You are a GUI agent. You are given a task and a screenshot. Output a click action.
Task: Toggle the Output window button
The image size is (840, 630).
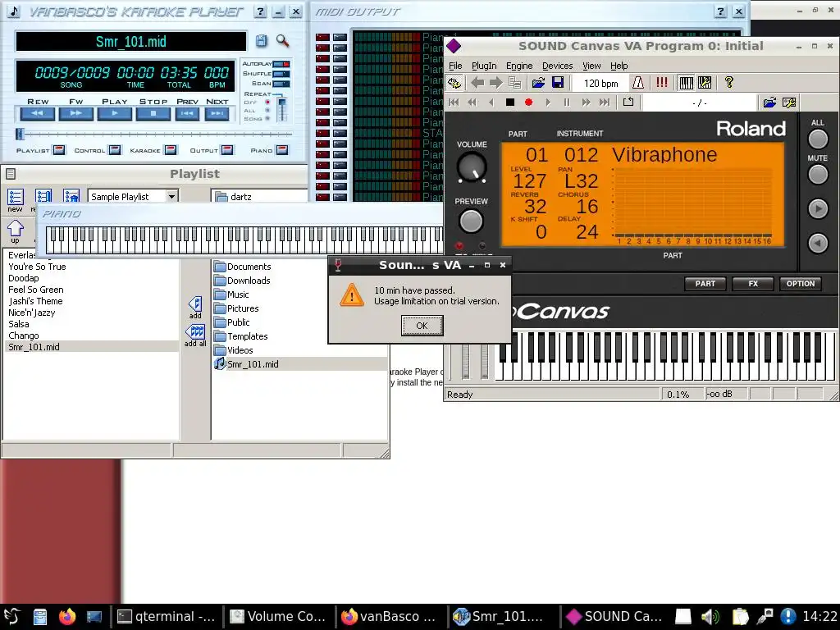point(227,150)
